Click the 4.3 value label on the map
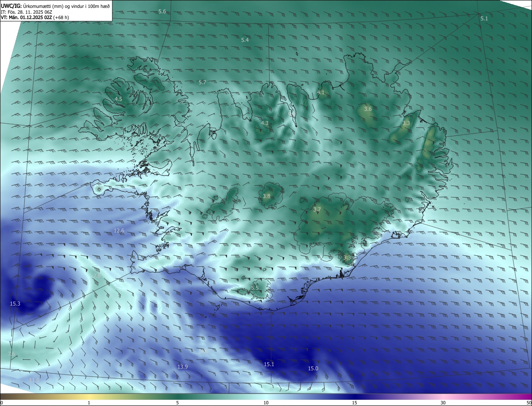 [265, 123]
